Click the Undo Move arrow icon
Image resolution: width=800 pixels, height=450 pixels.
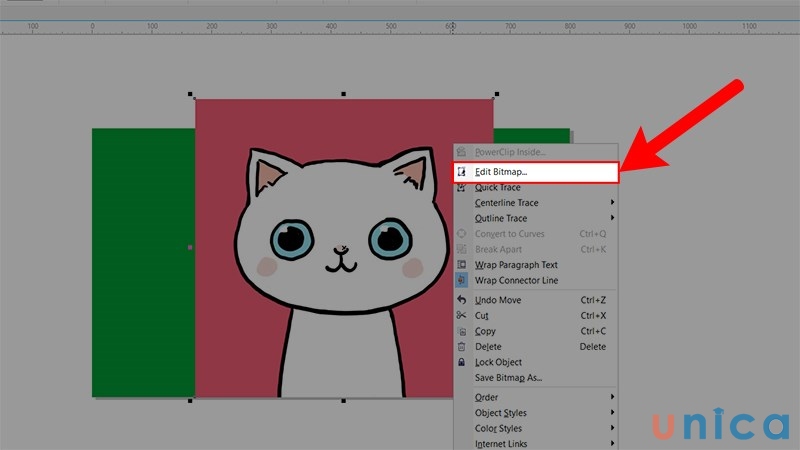point(462,300)
